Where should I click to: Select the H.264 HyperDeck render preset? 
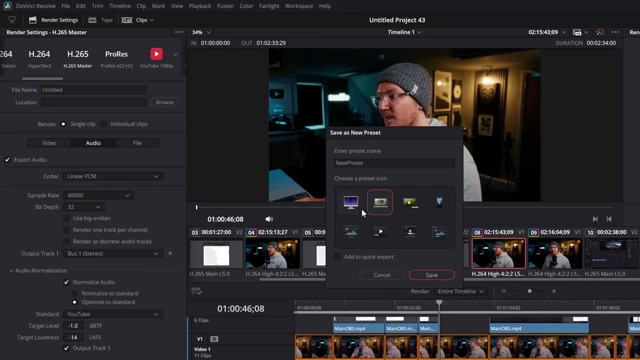(39, 58)
